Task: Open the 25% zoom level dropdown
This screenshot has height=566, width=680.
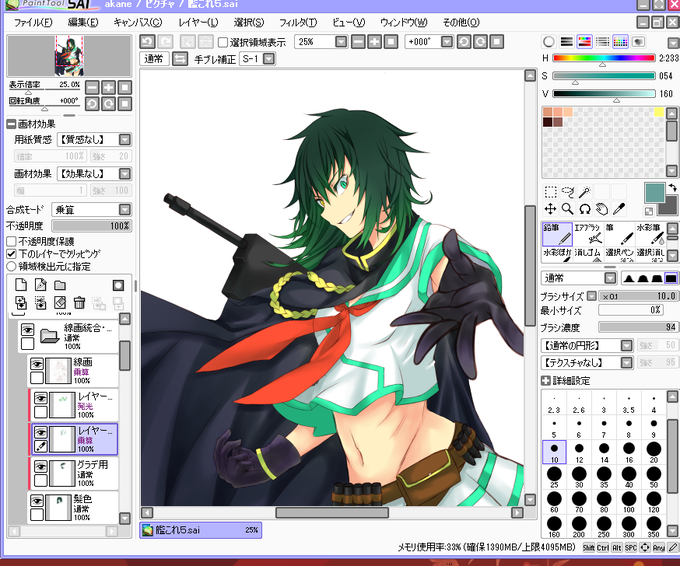Action: point(341,42)
